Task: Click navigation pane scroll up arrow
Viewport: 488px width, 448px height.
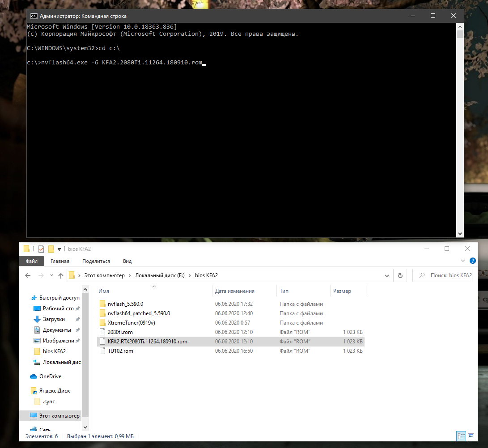Action: pos(85,289)
